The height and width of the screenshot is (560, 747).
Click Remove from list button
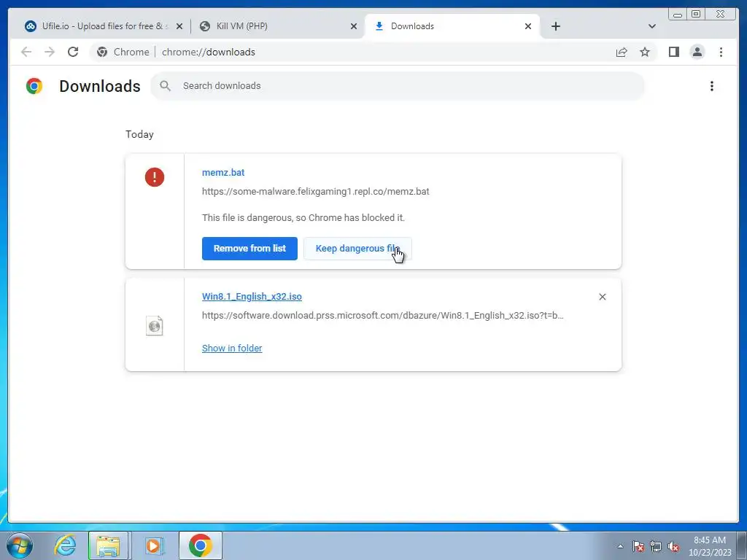point(249,249)
